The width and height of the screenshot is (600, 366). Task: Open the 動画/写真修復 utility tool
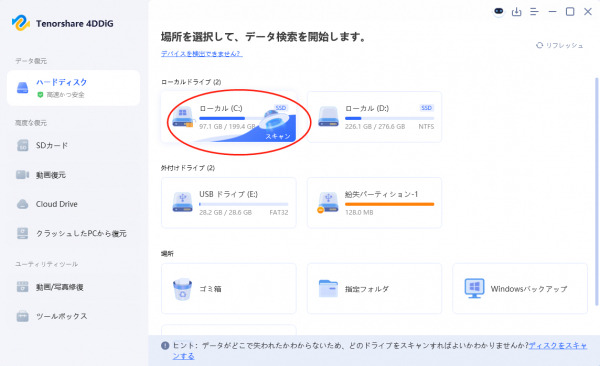tap(73, 287)
